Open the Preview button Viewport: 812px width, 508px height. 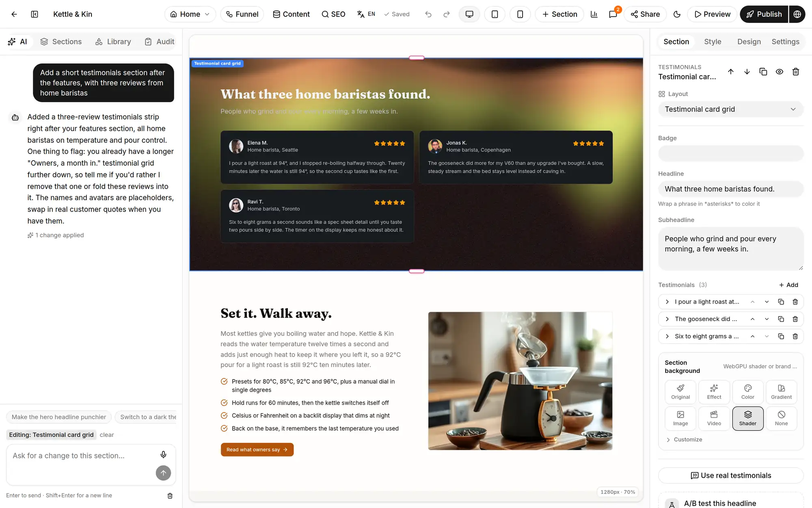tap(712, 14)
